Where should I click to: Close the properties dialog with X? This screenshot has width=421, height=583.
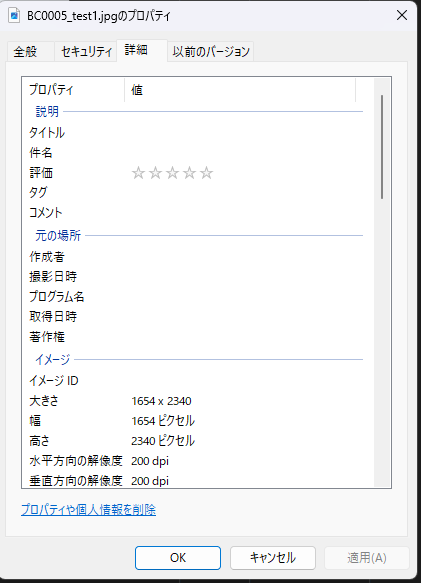402,15
